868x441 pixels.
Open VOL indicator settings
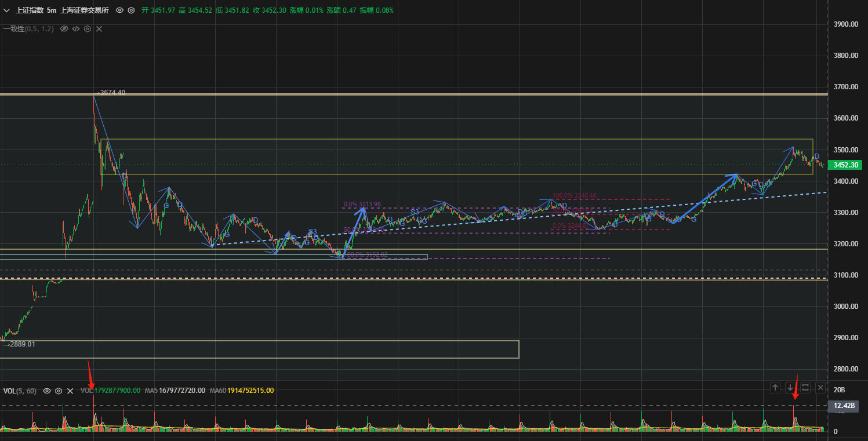[59, 391]
